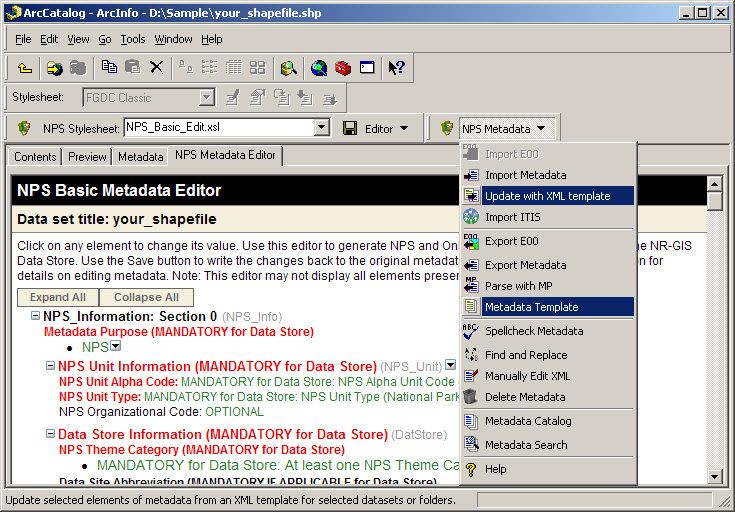This screenshot has height=512, width=735.
Task: Collapse Data Store Information section
Action: (x=50, y=434)
